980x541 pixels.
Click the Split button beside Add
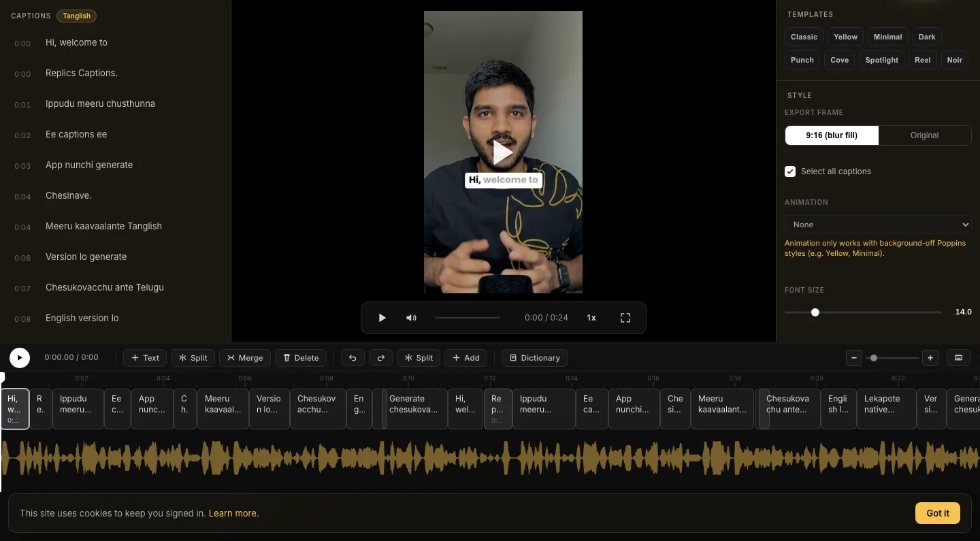pos(419,358)
